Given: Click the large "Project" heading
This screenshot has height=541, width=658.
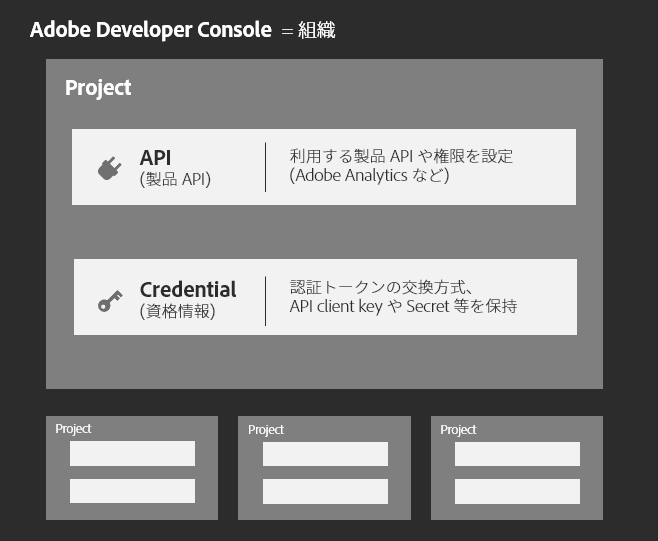Looking at the screenshot, I should coord(98,88).
